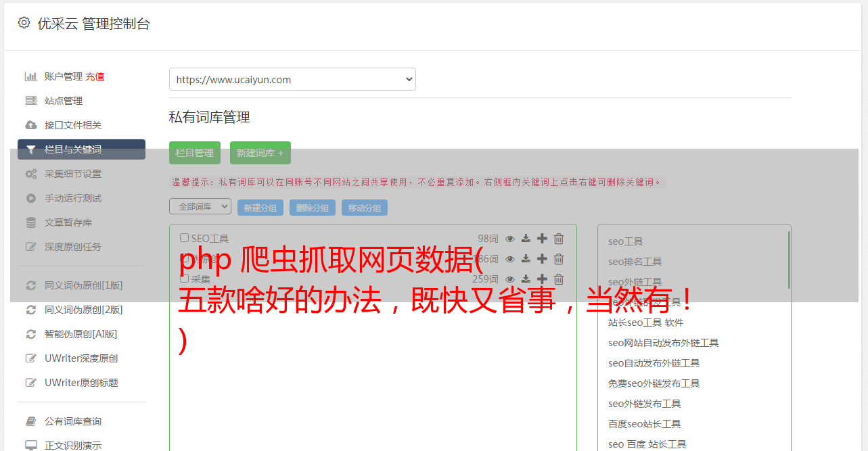Delete the 186词 word library

pyautogui.click(x=559, y=259)
